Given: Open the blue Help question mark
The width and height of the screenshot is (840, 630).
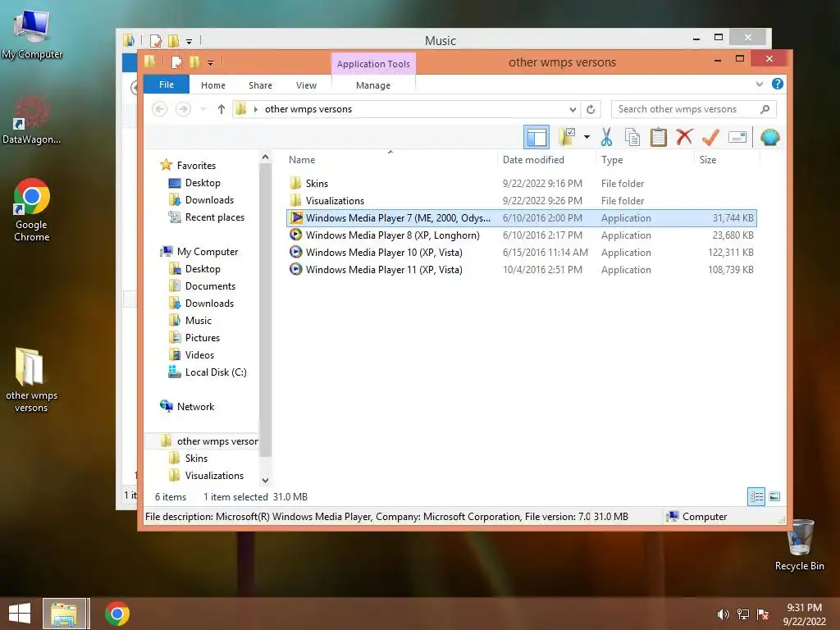Looking at the screenshot, I should pos(778,84).
